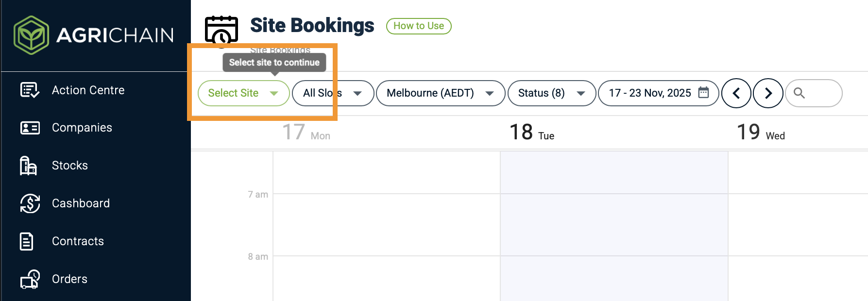Expand the Status (8) filter
Viewport: 868px width, 301px height.
pyautogui.click(x=551, y=93)
